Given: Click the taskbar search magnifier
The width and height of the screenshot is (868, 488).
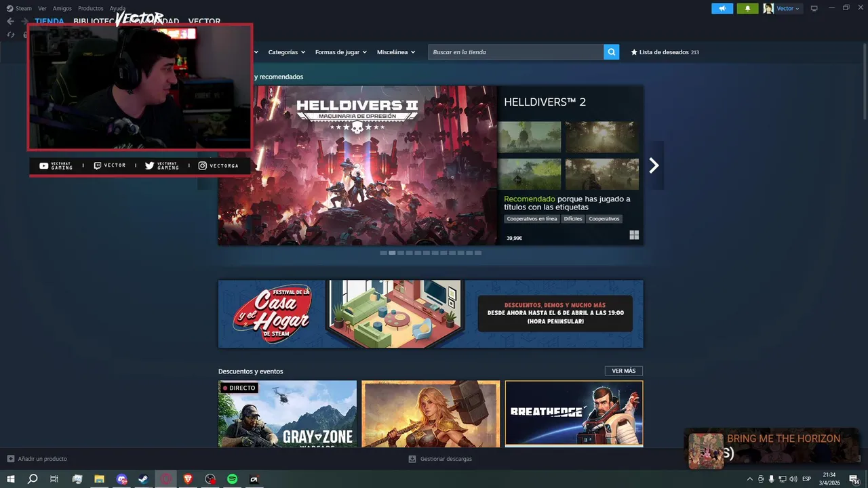Looking at the screenshot, I should pyautogui.click(x=33, y=479).
